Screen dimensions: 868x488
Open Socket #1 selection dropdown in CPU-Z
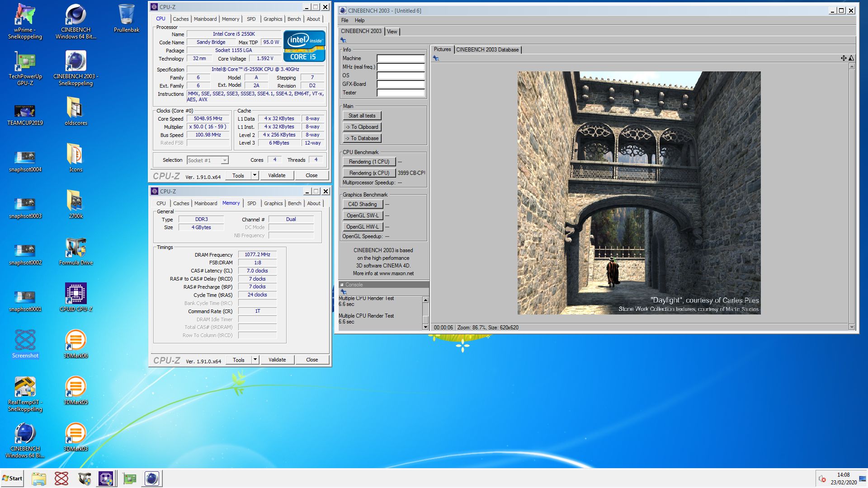point(208,160)
